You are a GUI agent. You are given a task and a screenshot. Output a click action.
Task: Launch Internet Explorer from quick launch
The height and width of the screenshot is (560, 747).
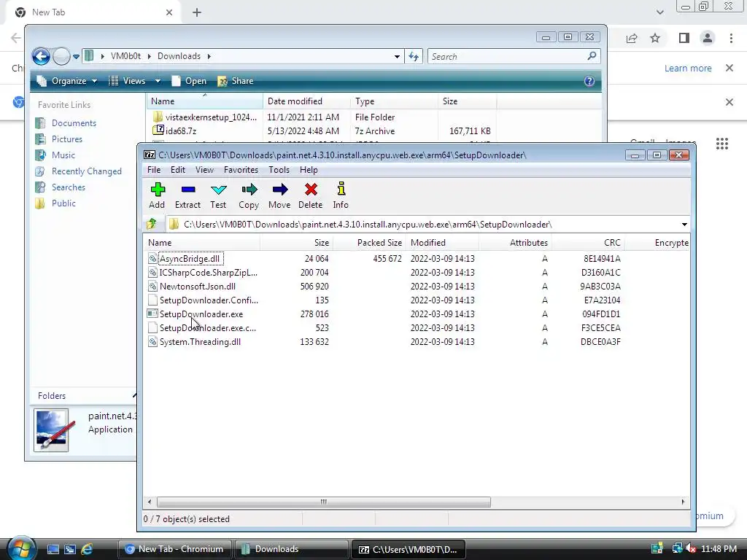(87, 549)
